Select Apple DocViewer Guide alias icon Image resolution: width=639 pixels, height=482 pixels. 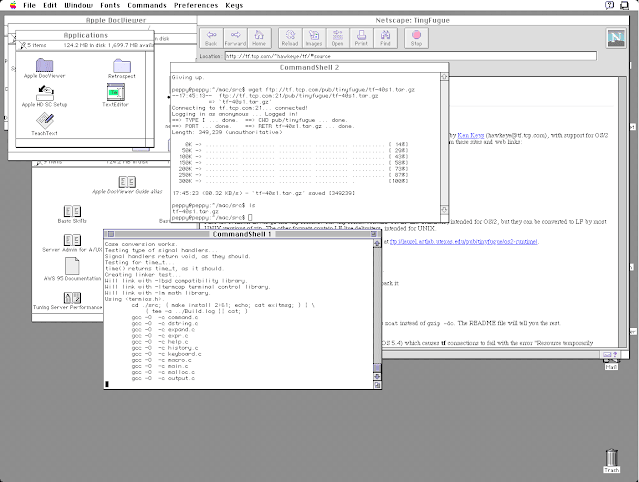tap(127, 182)
